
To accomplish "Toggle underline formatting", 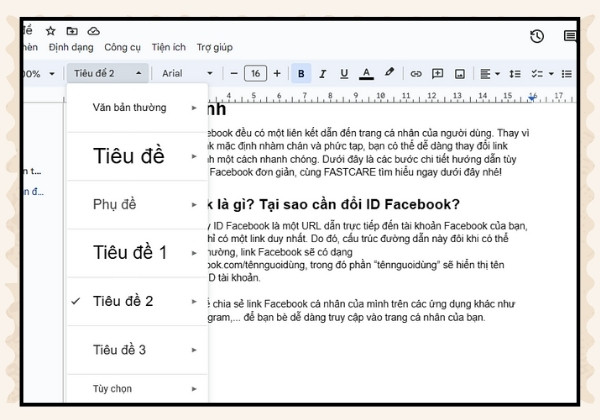I will coord(344,73).
